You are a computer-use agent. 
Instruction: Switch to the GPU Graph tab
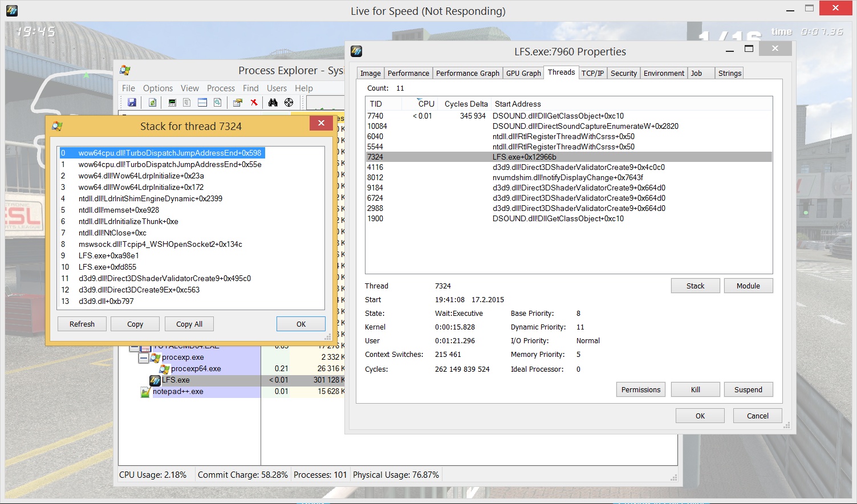tap(523, 74)
